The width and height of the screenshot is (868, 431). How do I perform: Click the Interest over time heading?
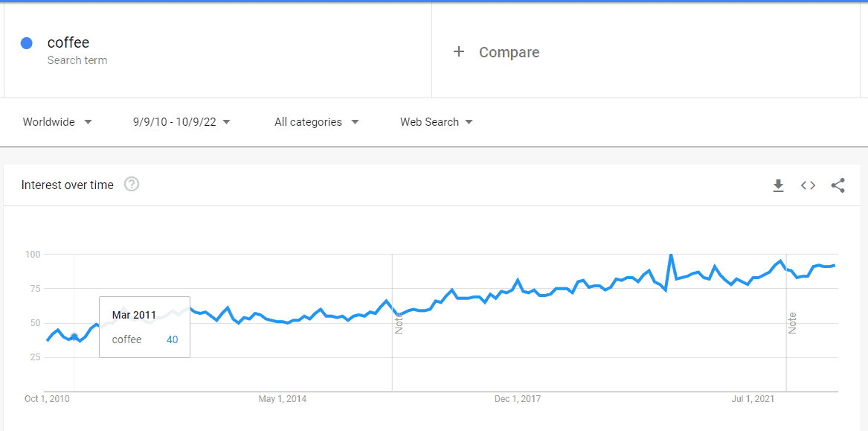(x=68, y=185)
